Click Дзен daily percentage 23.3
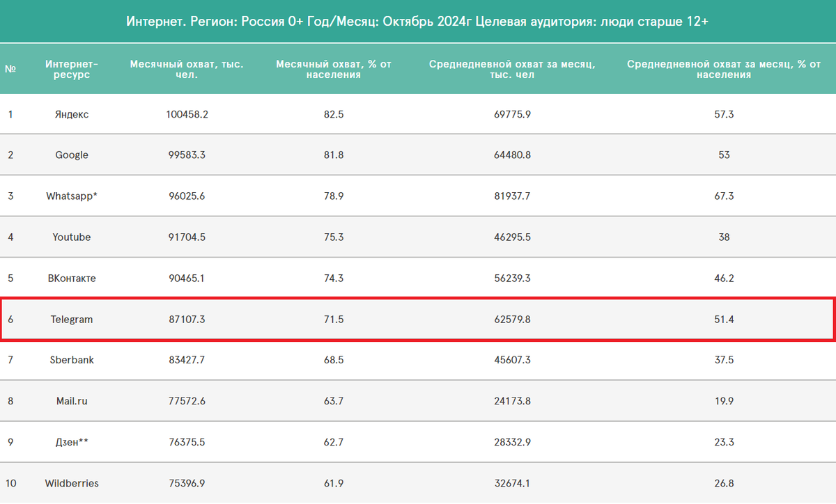Viewport: 836px width, 504px height. 724,442
